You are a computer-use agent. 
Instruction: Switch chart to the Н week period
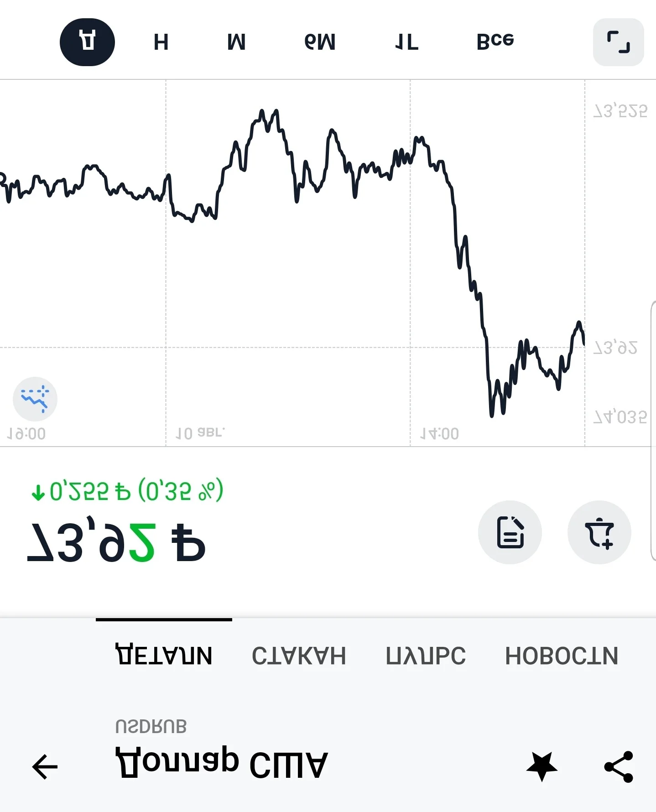coord(161,42)
